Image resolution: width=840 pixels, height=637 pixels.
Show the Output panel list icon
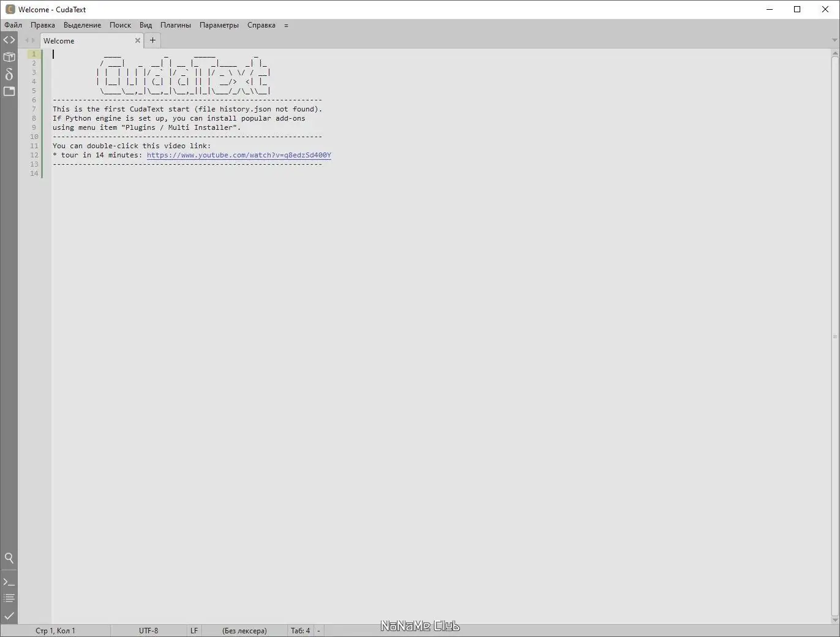tap(9, 598)
